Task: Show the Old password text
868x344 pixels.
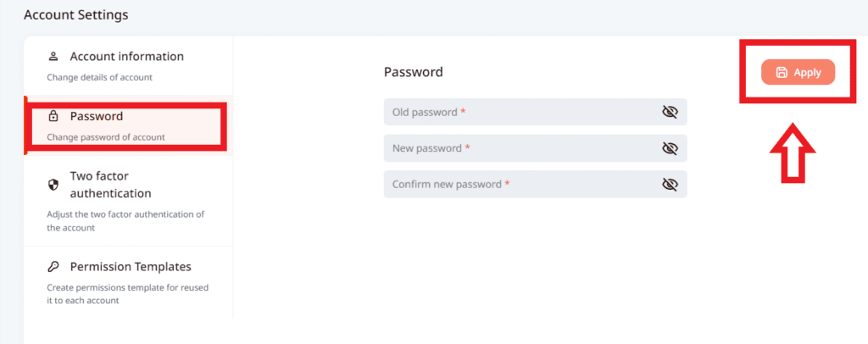Action: (670, 112)
